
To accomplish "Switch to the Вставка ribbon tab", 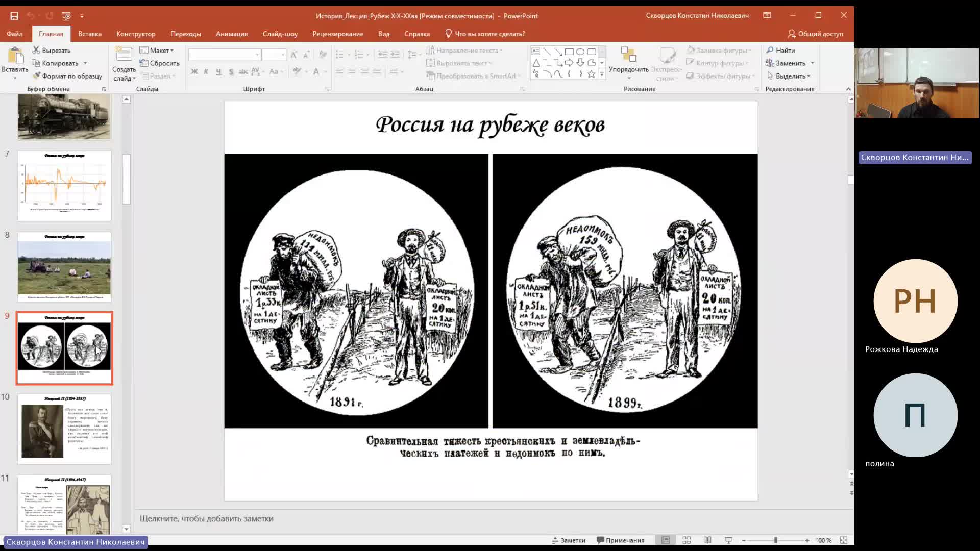I will 90,34.
